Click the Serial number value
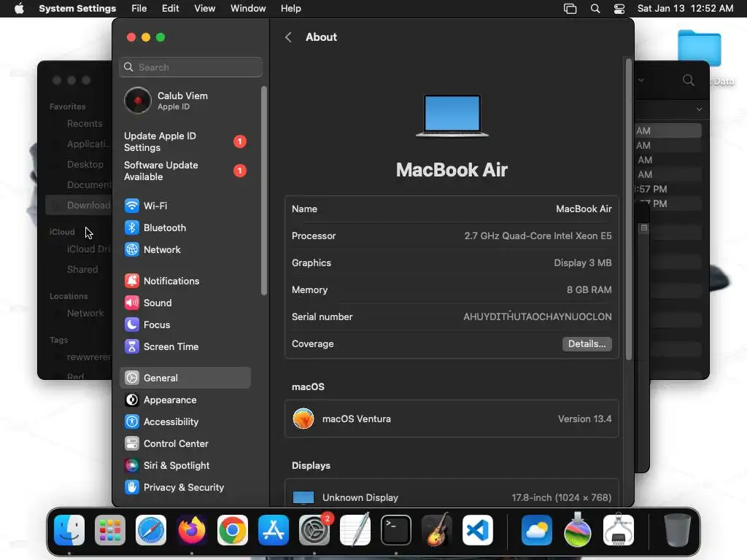 tap(538, 316)
